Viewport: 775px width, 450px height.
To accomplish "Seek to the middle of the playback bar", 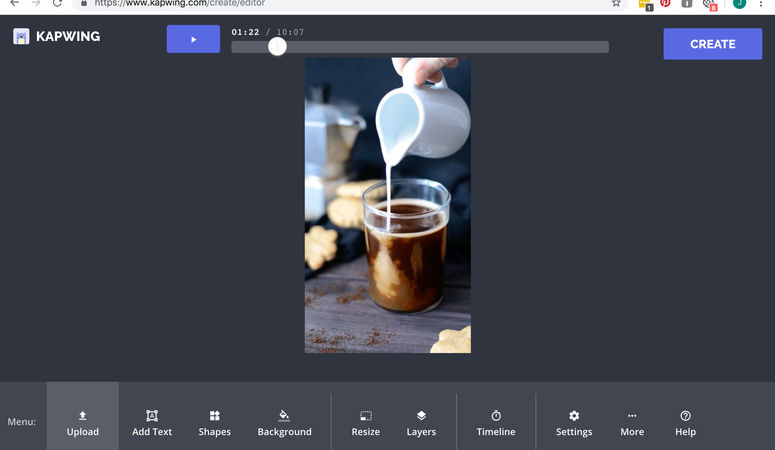I will [420, 47].
